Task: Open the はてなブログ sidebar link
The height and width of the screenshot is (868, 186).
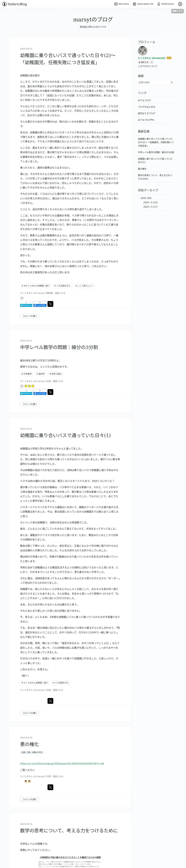Action: [144, 100]
